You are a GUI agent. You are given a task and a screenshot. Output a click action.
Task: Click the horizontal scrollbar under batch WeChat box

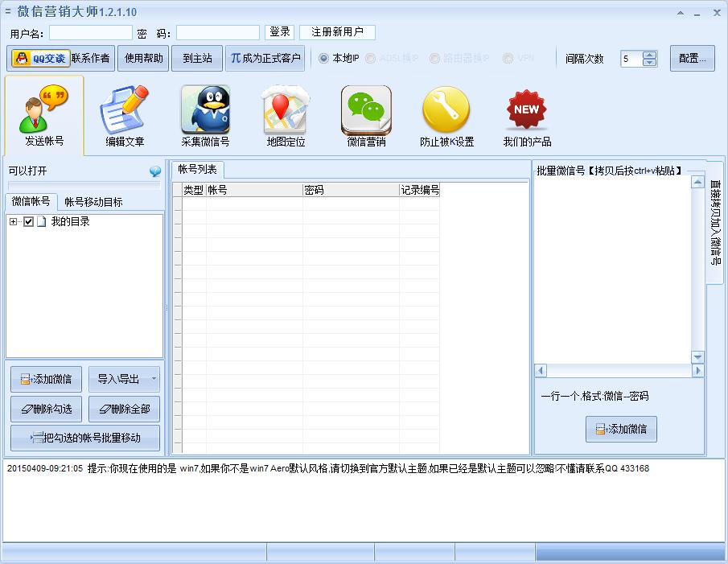[x=618, y=371]
